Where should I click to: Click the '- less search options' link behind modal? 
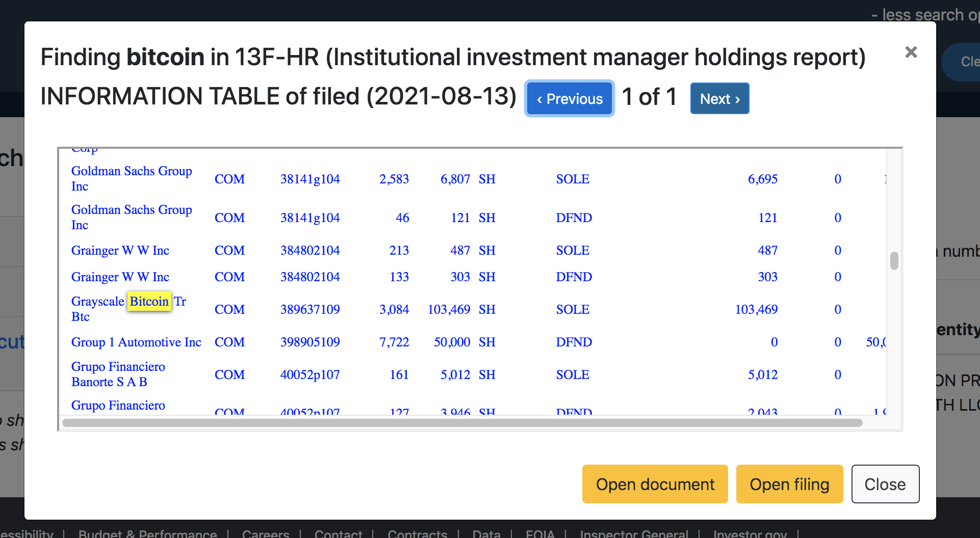click(x=925, y=14)
